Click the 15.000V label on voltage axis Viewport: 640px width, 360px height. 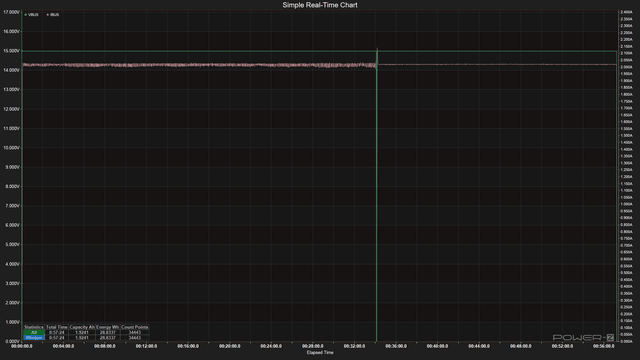click(11, 51)
